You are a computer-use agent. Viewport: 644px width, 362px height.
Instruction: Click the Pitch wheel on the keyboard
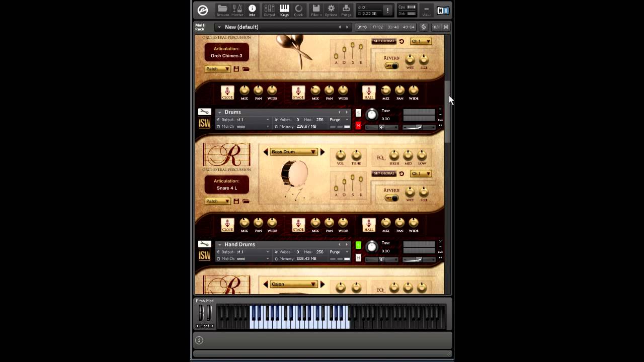201,313
